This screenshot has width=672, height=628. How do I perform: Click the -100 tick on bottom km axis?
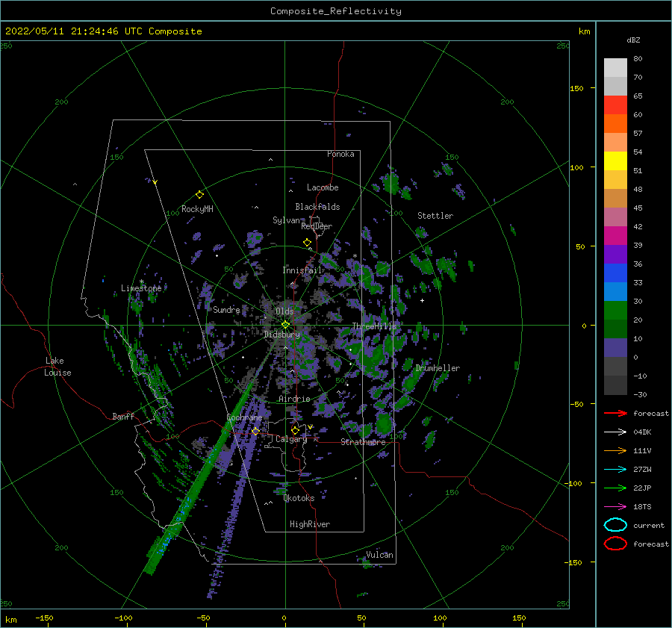pyautogui.click(x=123, y=618)
